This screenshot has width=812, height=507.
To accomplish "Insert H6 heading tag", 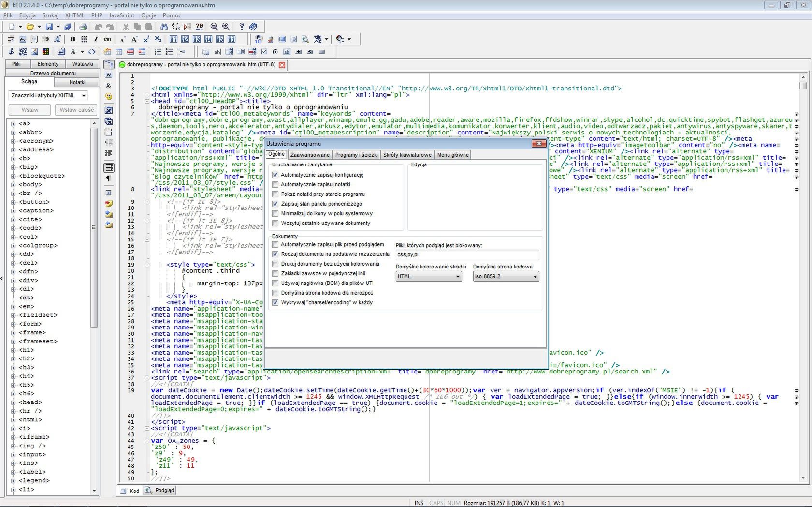I will [x=232, y=39].
